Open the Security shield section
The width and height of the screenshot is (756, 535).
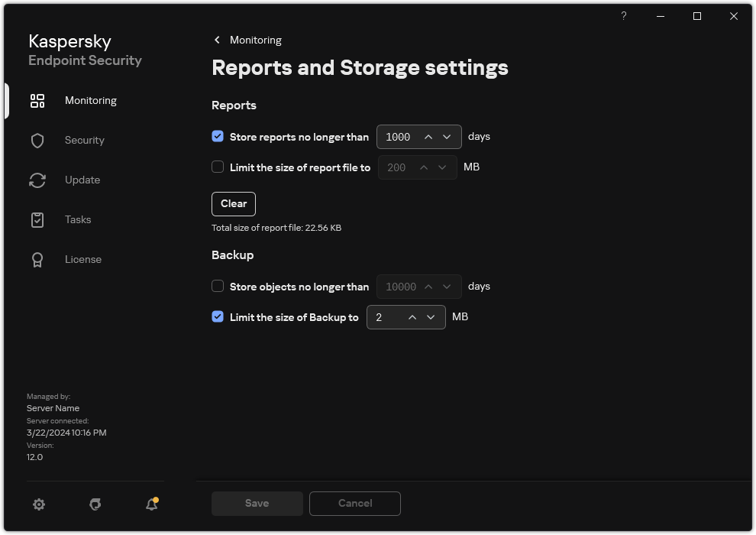[x=37, y=140]
